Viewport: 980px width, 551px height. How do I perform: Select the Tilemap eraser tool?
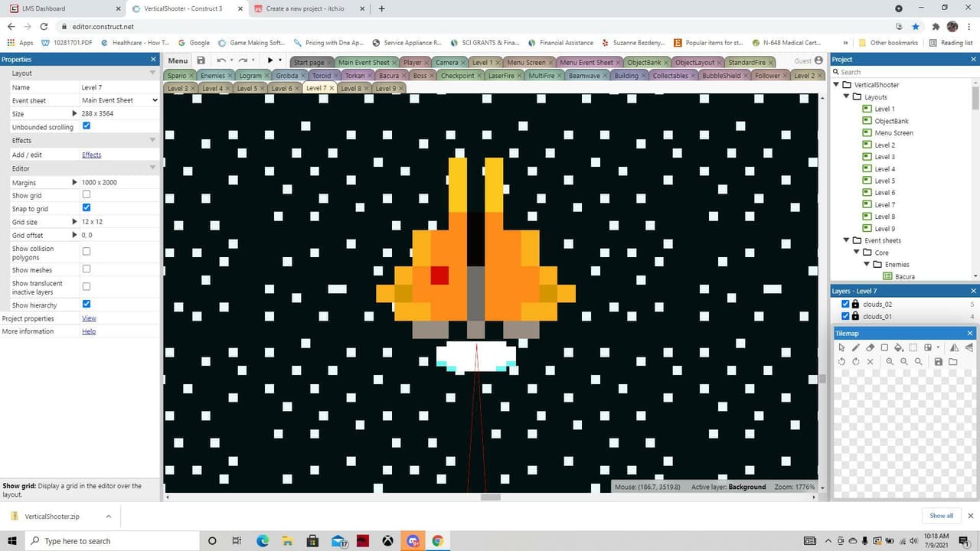click(x=870, y=348)
